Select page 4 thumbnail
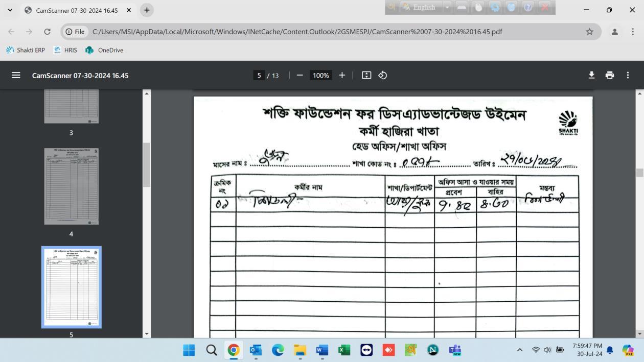This screenshot has width=644, height=362. (x=71, y=186)
